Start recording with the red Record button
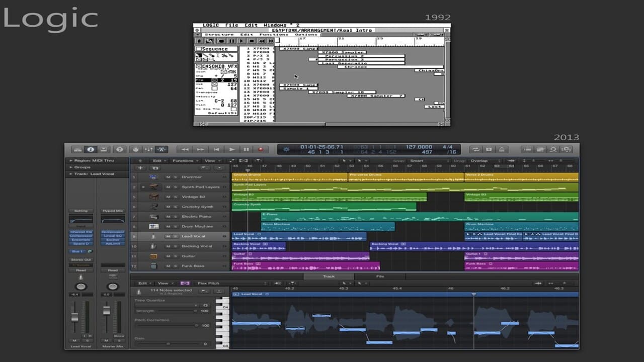 pos(261,149)
